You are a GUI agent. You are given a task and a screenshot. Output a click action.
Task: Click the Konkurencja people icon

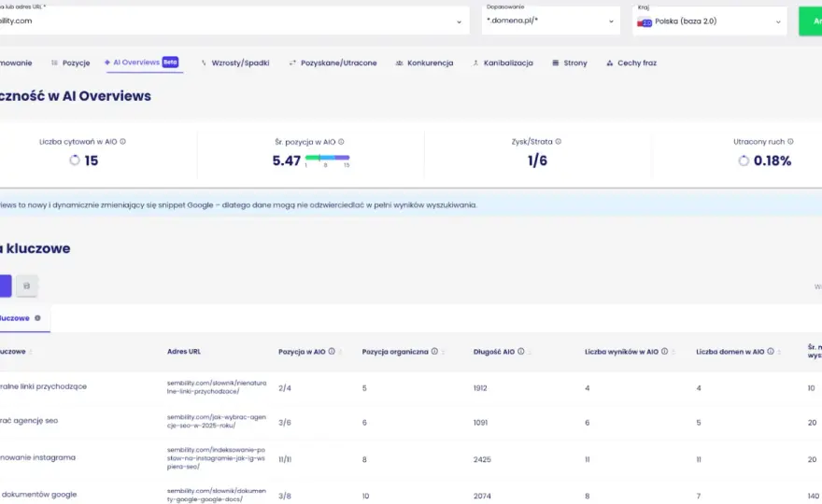pyautogui.click(x=400, y=63)
